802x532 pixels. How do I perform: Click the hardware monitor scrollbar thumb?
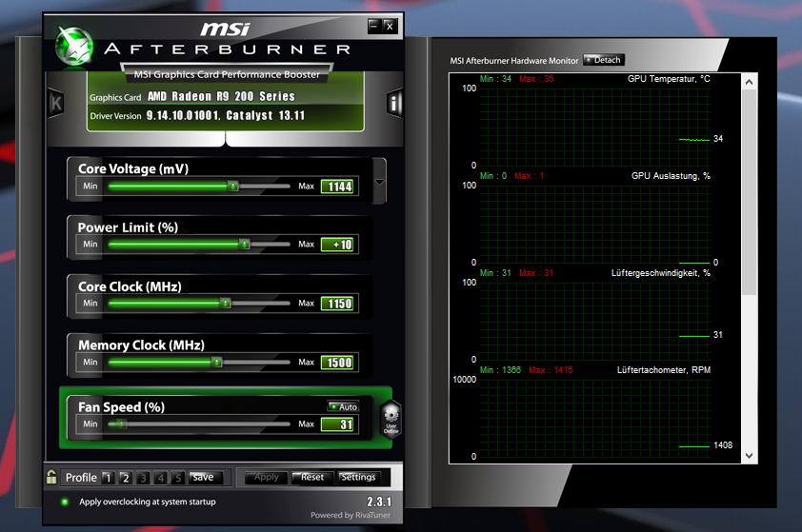tap(749, 192)
